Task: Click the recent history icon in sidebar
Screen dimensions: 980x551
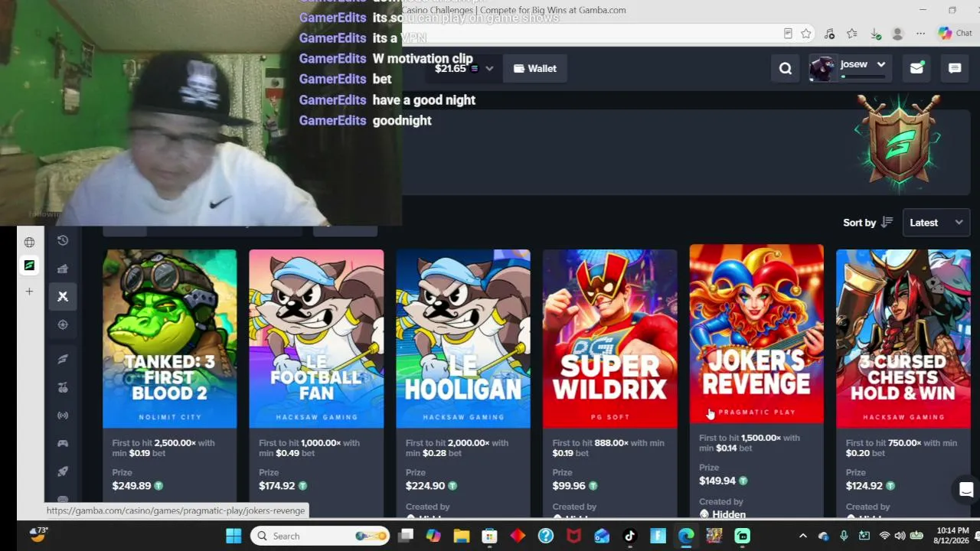Action: (63, 240)
